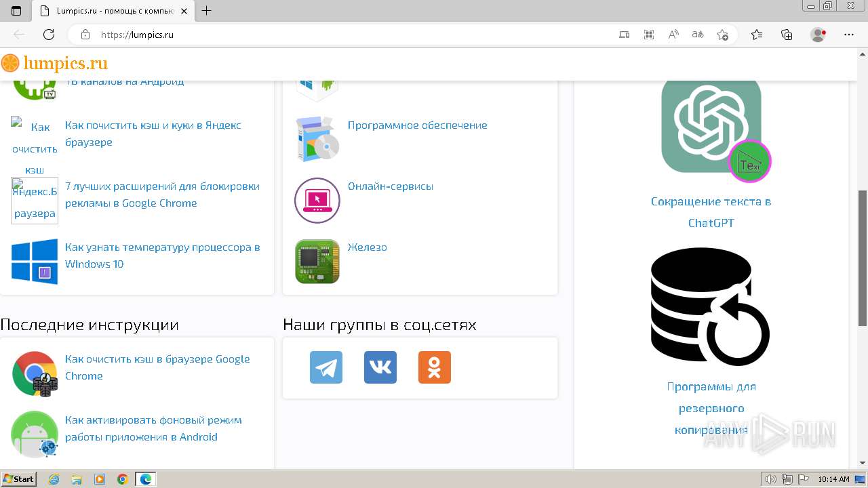Viewport: 868px width, 488px height.
Task: Click the Онлайн-сервисы laptop icon
Action: coord(317,200)
